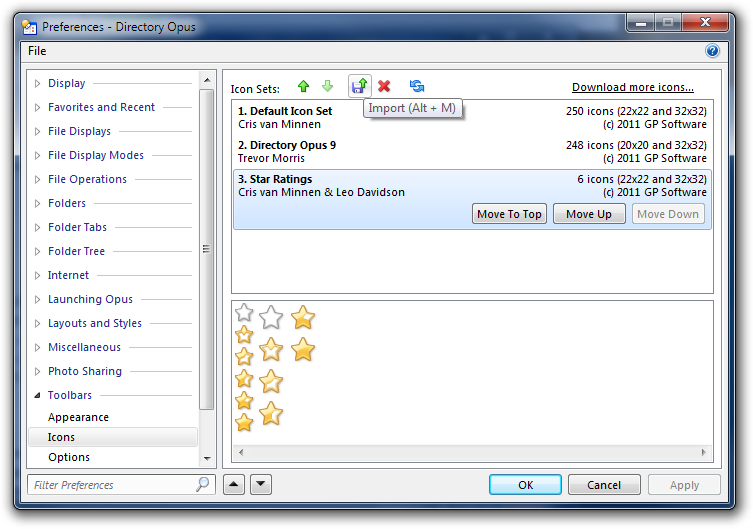Image resolution: width=753 pixels, height=529 pixels.
Task: Minimize the Preferences window
Action: coord(641,23)
